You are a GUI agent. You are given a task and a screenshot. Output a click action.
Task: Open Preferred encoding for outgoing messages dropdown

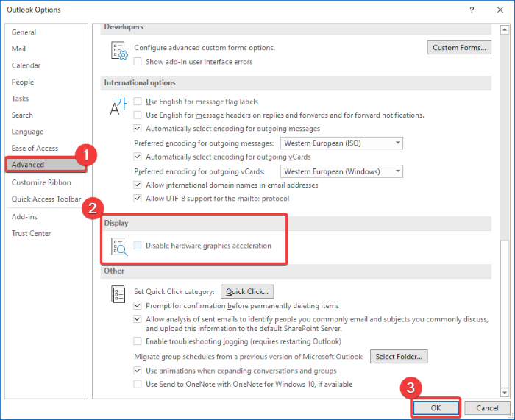(341, 143)
